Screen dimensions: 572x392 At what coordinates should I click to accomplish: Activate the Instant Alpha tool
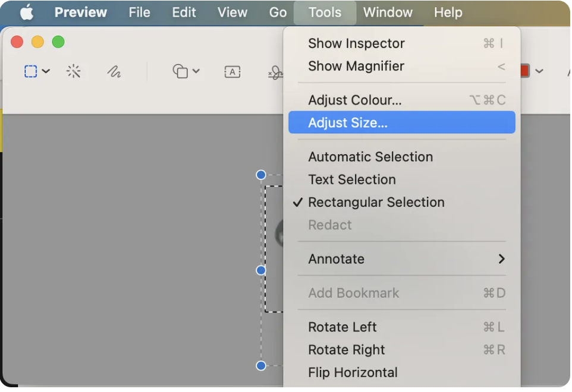74,71
